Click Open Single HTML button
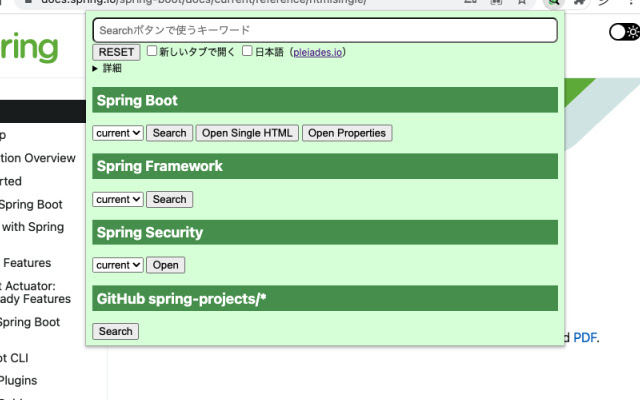The height and width of the screenshot is (400, 640). pos(247,133)
